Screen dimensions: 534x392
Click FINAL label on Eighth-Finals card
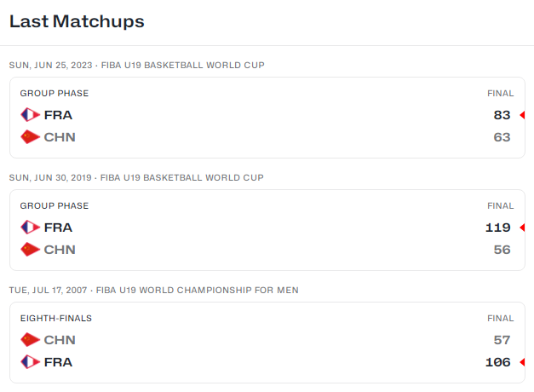tap(500, 319)
